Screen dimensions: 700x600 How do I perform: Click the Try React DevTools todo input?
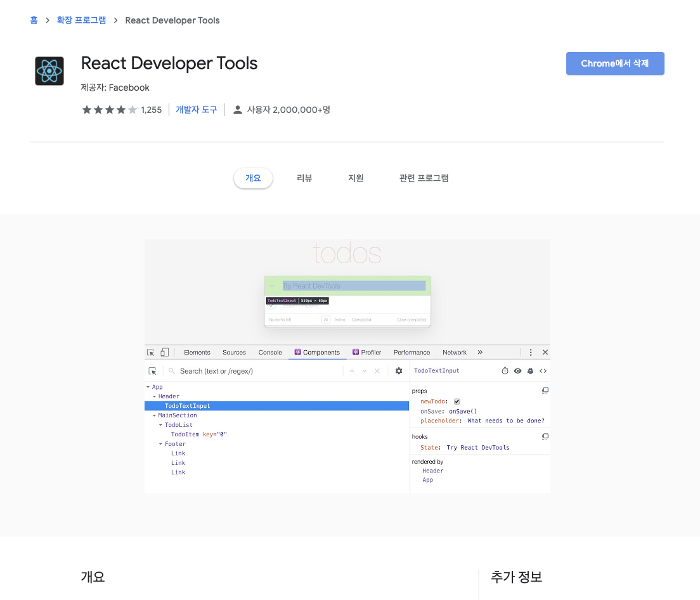click(354, 285)
